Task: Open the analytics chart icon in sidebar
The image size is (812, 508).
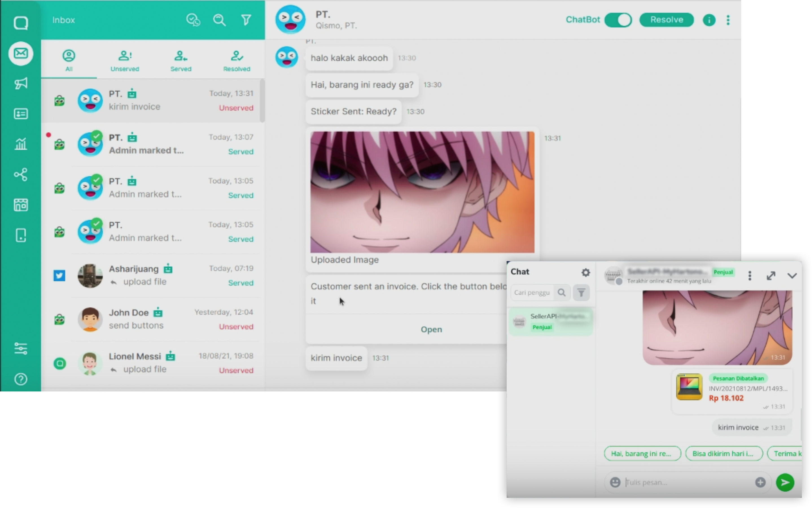Action: tap(21, 144)
